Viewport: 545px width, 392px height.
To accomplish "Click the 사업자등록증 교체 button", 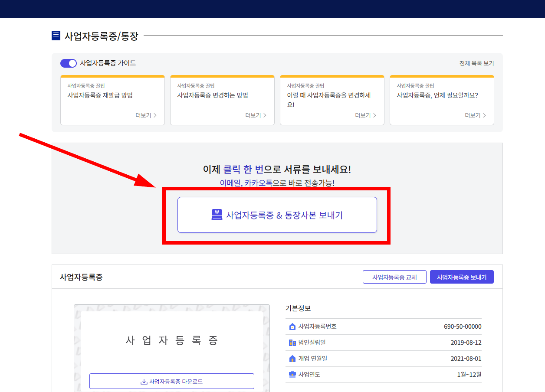I will 394,277.
